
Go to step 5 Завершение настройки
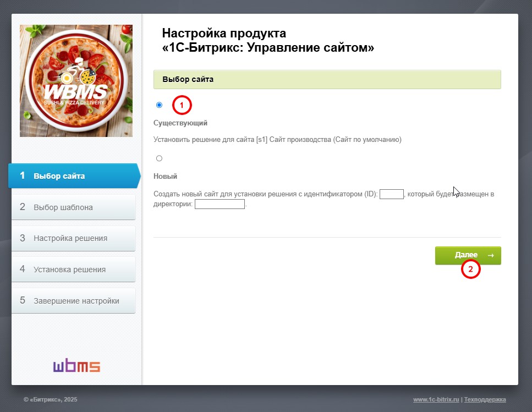point(74,300)
